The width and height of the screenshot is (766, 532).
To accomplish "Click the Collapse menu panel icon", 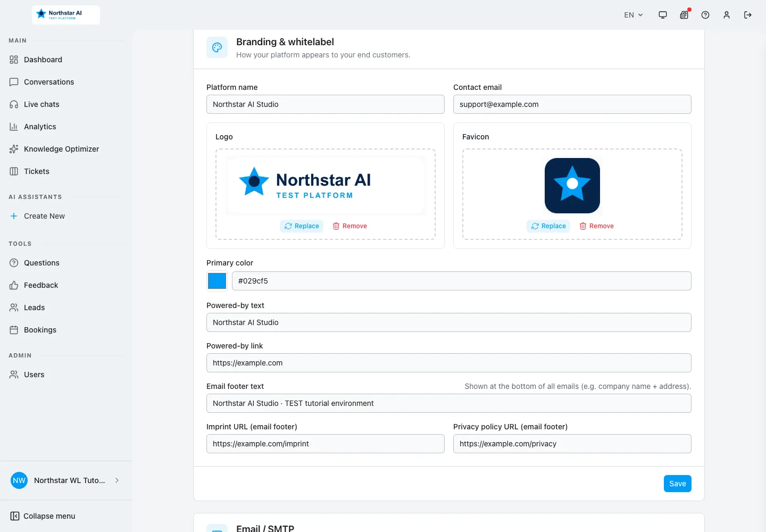I will [x=15, y=516].
